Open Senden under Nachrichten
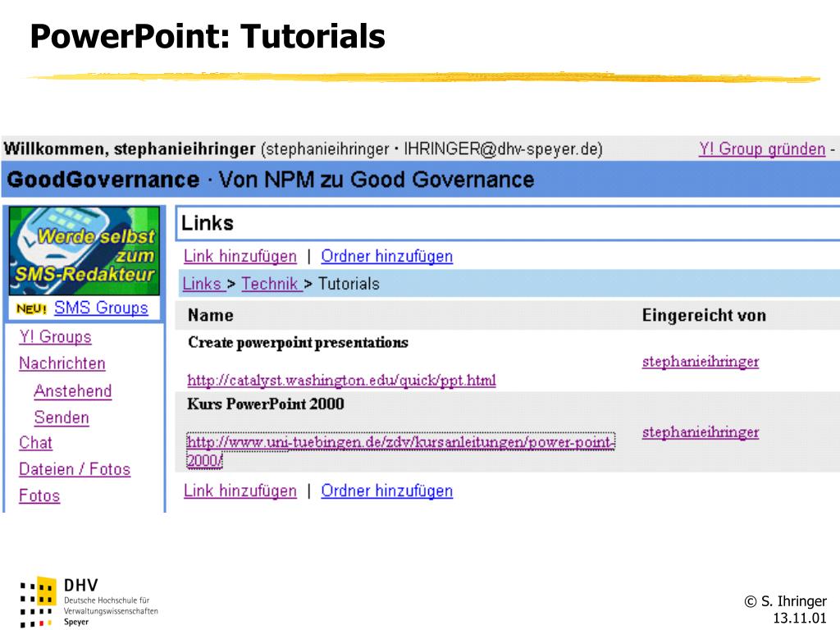The image size is (840, 630). [x=62, y=418]
